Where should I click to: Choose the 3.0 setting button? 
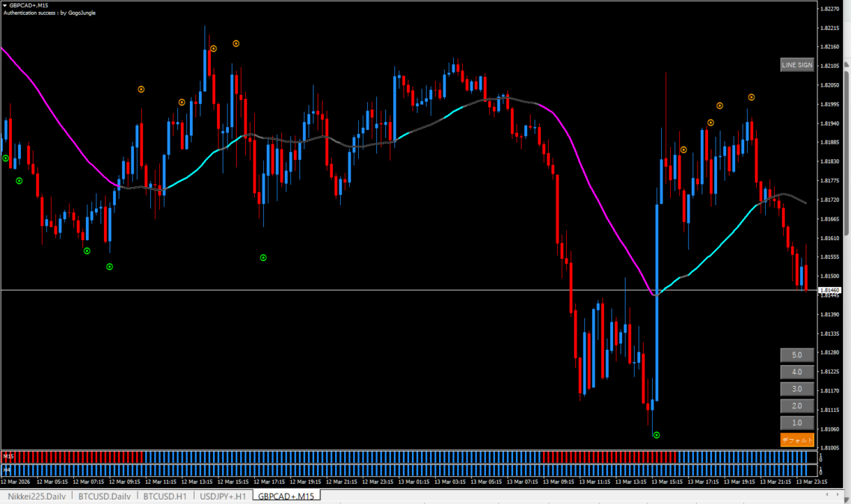tap(796, 389)
